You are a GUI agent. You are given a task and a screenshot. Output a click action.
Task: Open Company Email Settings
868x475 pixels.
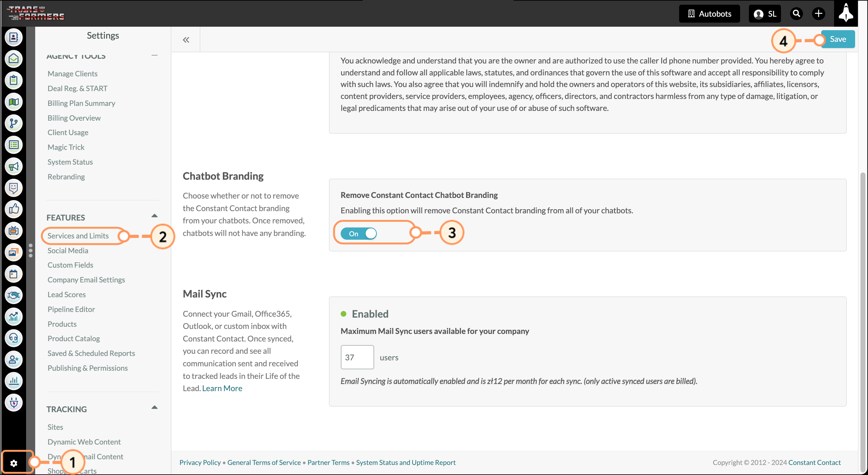click(x=86, y=280)
